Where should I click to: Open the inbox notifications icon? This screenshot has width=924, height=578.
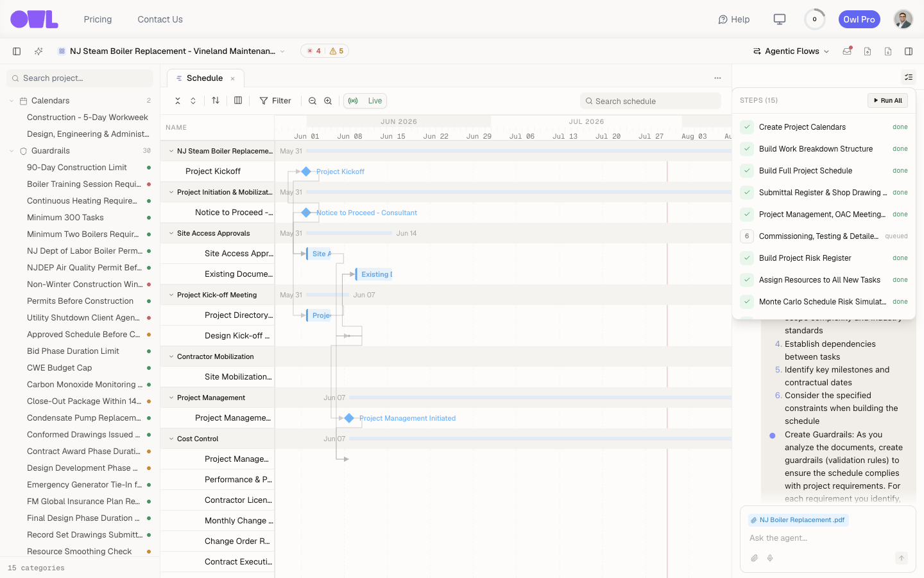pyautogui.click(x=847, y=51)
